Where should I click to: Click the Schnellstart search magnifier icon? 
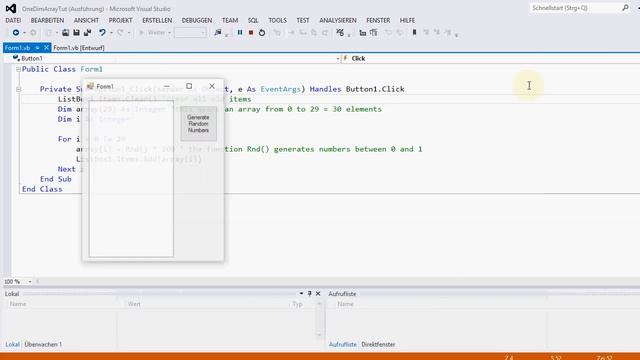coord(625,7)
